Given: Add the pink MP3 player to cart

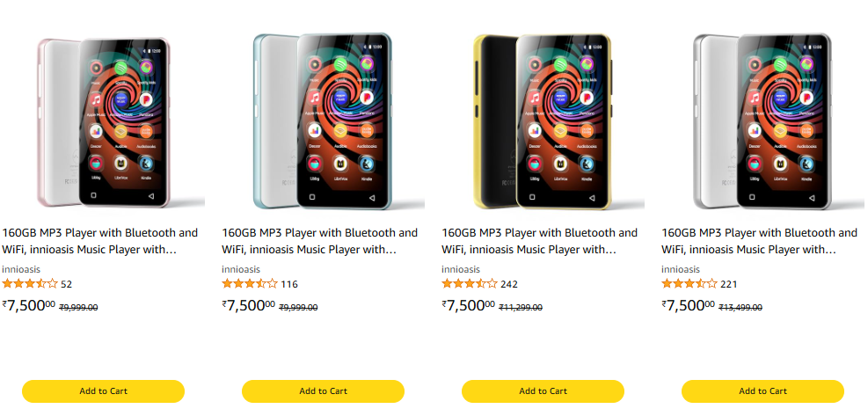Looking at the screenshot, I should pyautogui.click(x=103, y=391).
